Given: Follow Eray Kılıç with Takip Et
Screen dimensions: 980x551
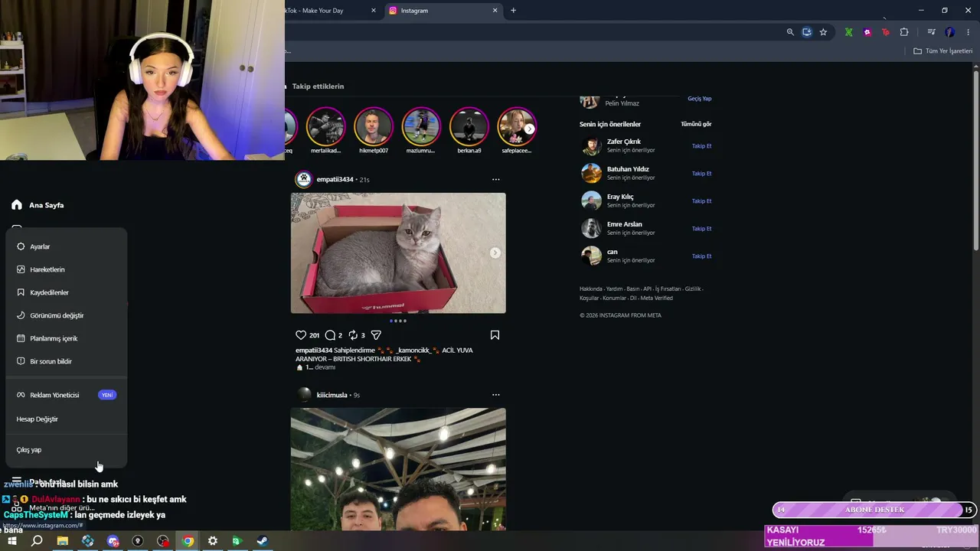Looking at the screenshot, I should tap(701, 201).
